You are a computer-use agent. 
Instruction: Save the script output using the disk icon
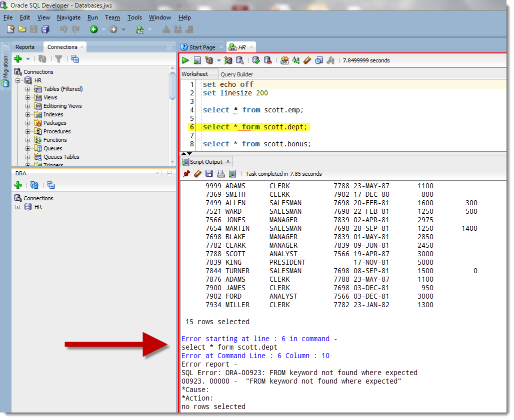pos(209,174)
